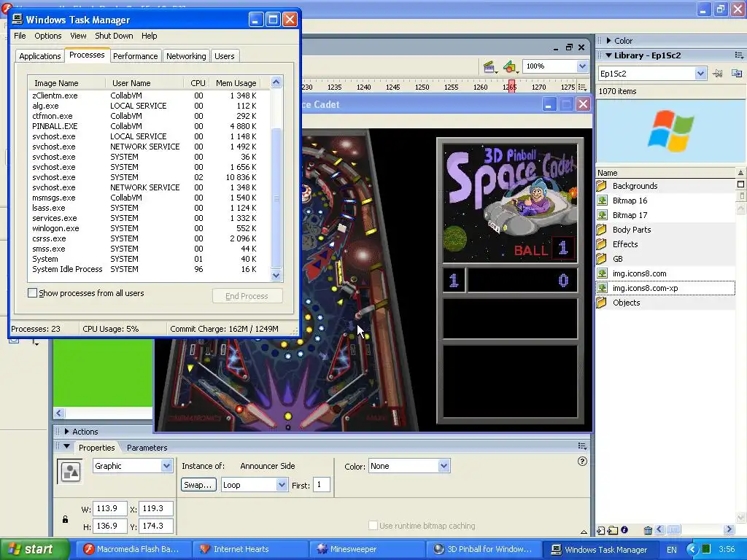
Task: Open the Graphic symbol behavior dropdown
Action: tap(166, 466)
